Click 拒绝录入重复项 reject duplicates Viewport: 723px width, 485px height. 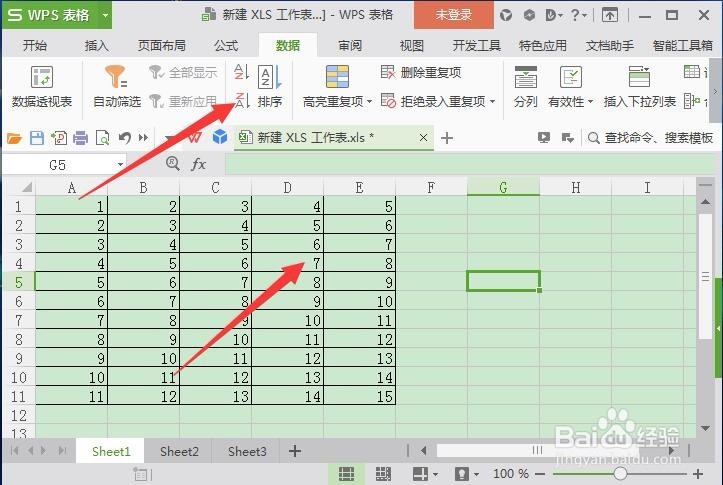click(x=433, y=101)
